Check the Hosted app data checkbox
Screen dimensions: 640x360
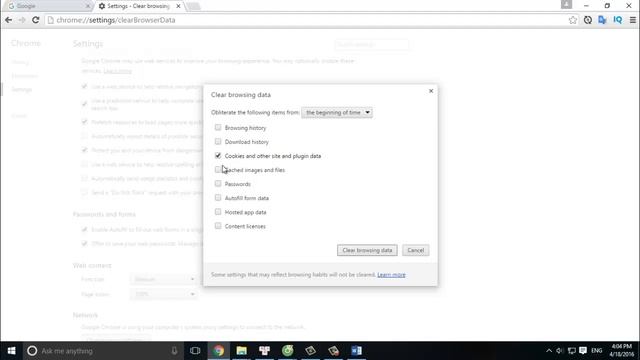(x=218, y=212)
